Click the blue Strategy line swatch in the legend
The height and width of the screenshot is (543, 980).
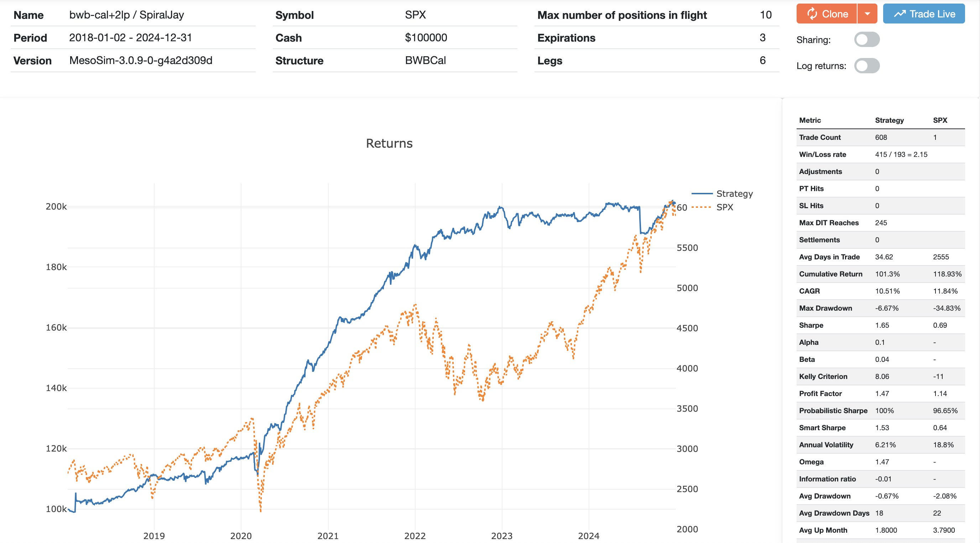click(x=703, y=193)
